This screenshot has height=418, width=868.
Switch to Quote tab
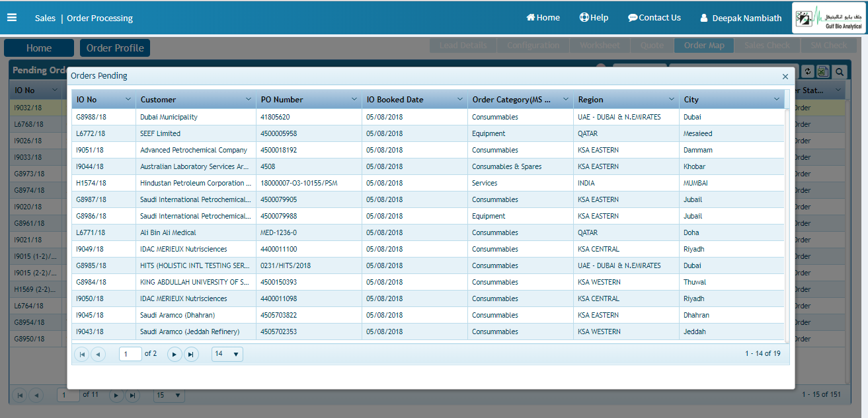[652, 46]
